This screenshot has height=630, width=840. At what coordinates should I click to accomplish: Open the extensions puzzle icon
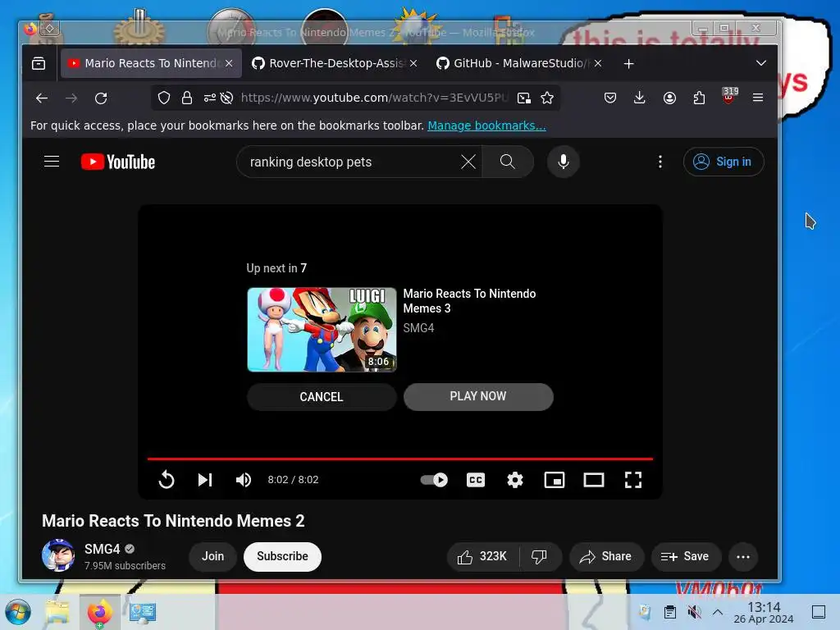(x=699, y=98)
